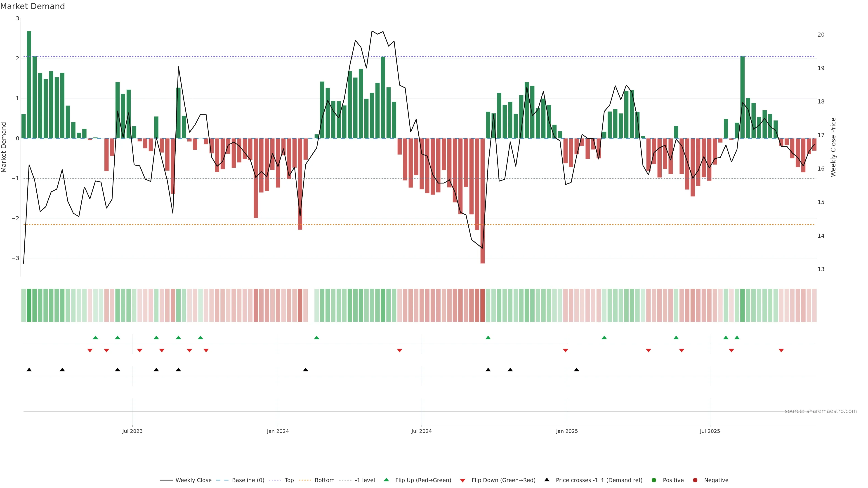This screenshot has width=868, height=488.
Task: Click the -1 level legend entry
Action: click(x=365, y=480)
